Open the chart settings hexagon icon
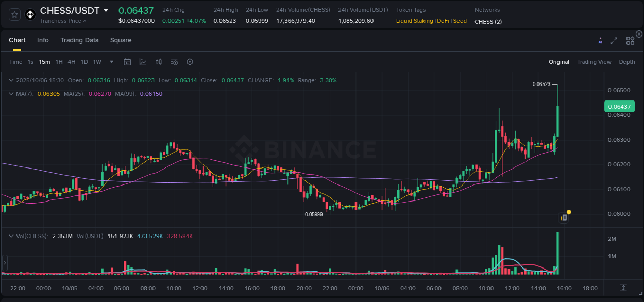This screenshot has height=302, width=644. click(x=190, y=62)
